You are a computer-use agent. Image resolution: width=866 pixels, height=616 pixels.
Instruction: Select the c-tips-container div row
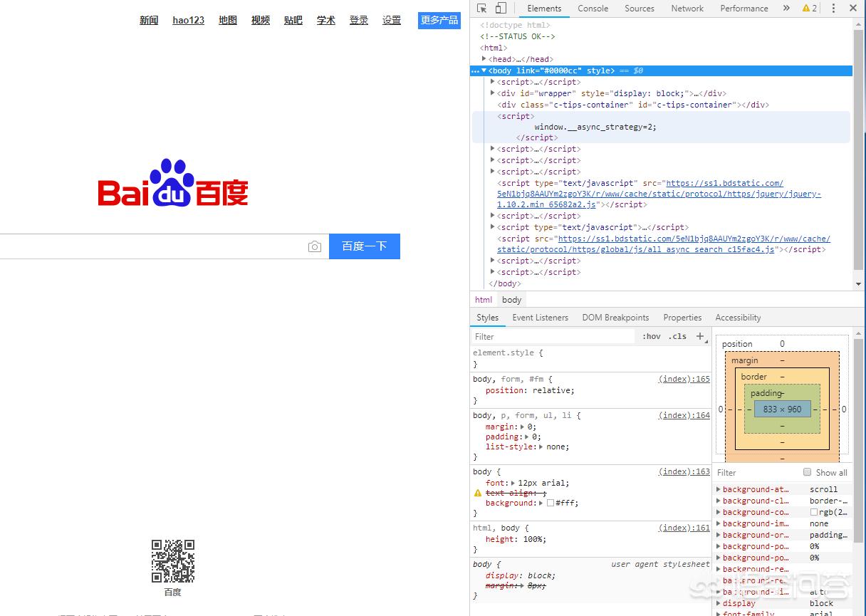(633, 105)
